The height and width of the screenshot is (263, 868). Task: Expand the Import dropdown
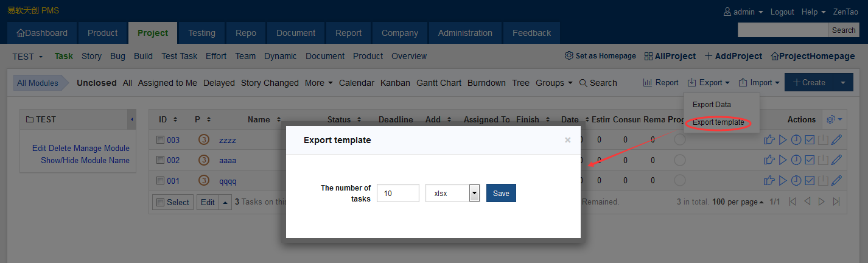759,83
